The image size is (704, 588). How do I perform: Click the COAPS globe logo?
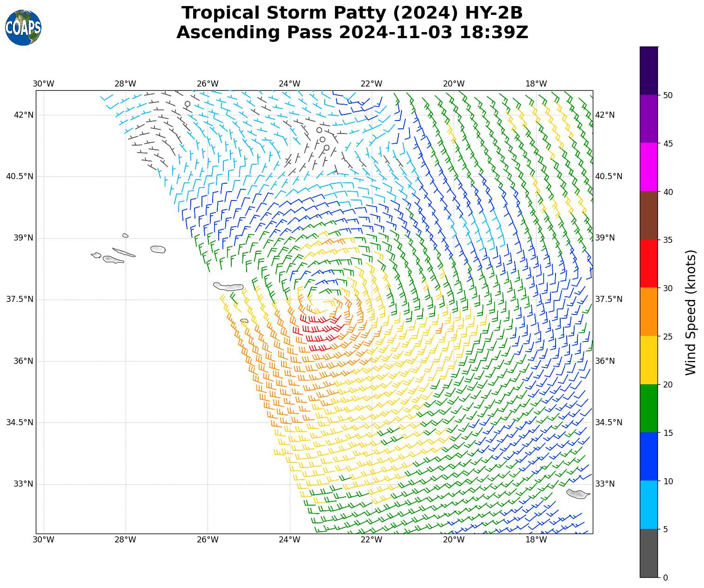[x=23, y=28]
